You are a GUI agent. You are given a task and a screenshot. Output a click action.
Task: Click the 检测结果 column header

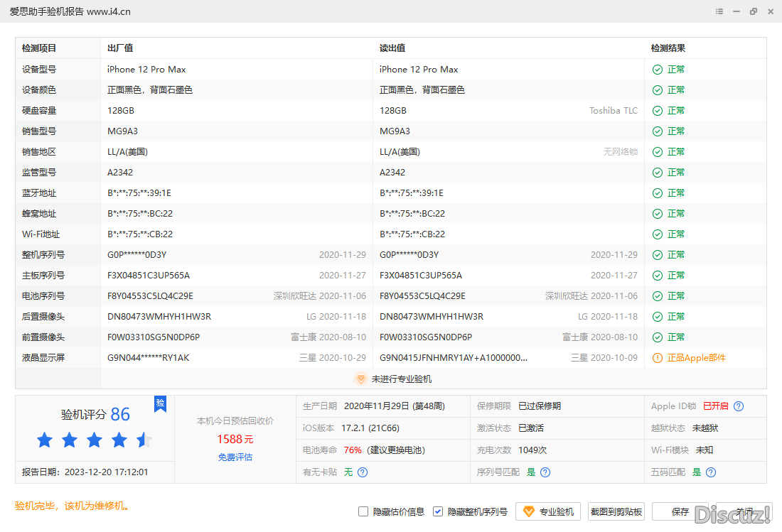(x=668, y=48)
